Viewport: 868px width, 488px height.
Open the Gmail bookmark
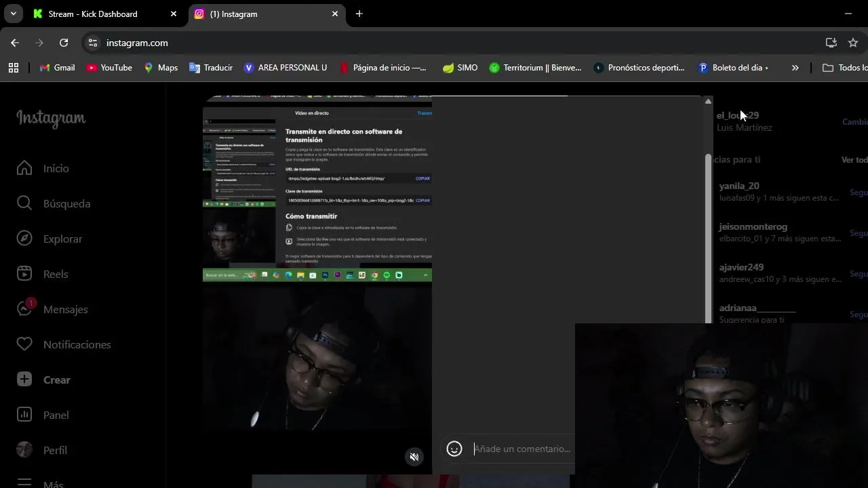click(x=57, y=68)
